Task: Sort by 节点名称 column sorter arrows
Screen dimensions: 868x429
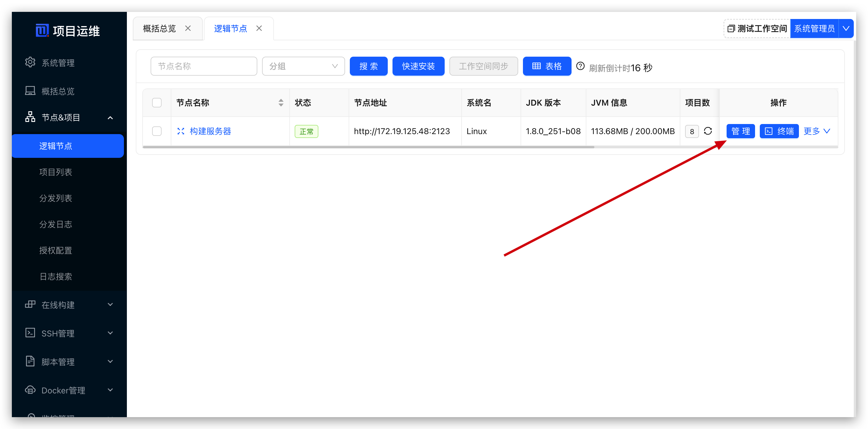Action: click(x=281, y=103)
